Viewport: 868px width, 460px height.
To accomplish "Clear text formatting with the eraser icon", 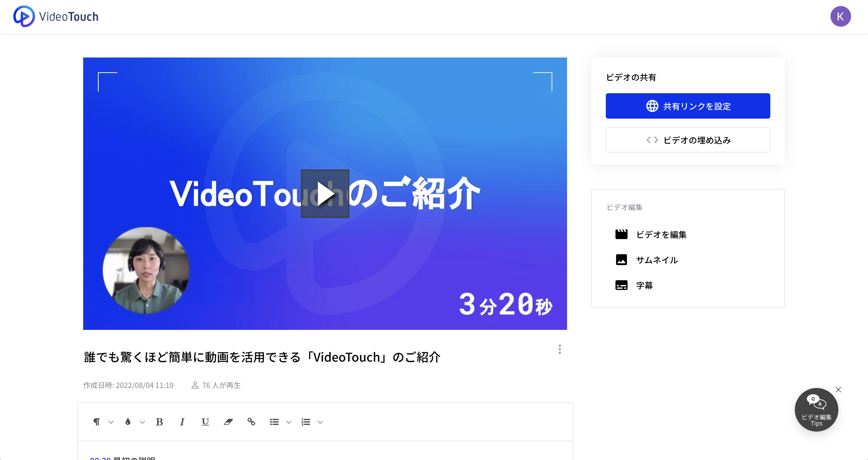I will tap(228, 422).
